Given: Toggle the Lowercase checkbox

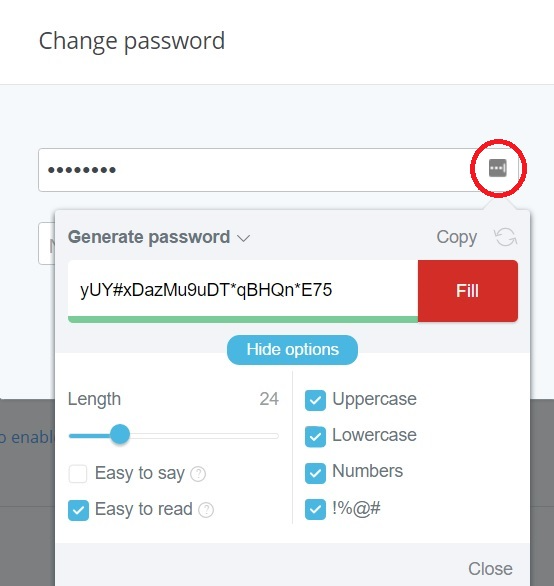Looking at the screenshot, I should 315,436.
